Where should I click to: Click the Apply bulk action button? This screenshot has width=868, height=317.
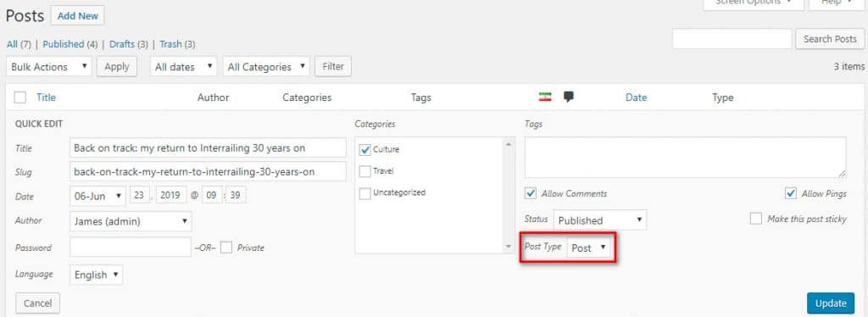[x=117, y=67]
